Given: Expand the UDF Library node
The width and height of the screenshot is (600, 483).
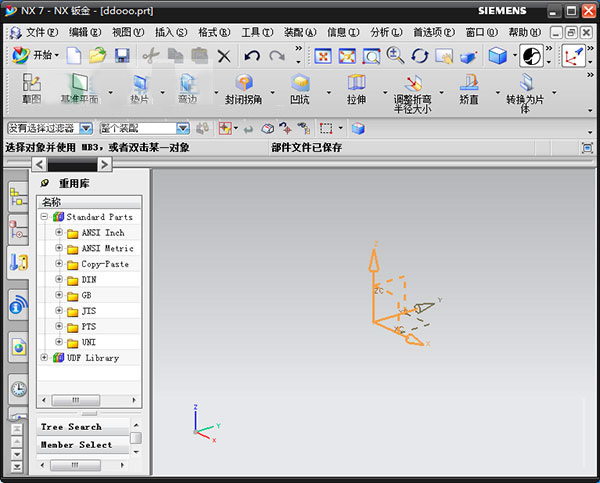Looking at the screenshot, I should [44, 358].
